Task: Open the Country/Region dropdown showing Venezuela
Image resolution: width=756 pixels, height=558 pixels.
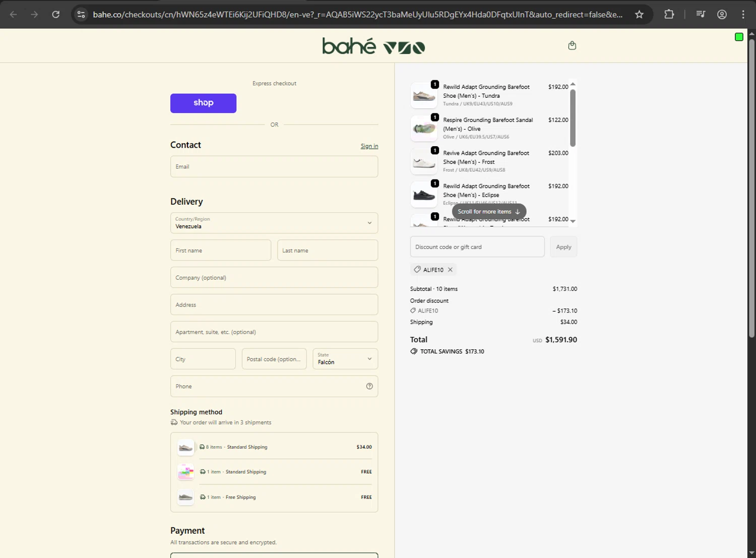Action: click(x=274, y=223)
